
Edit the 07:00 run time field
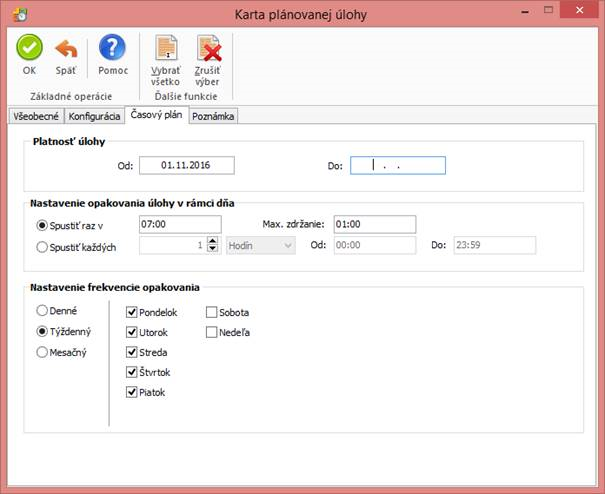pyautogui.click(x=180, y=224)
